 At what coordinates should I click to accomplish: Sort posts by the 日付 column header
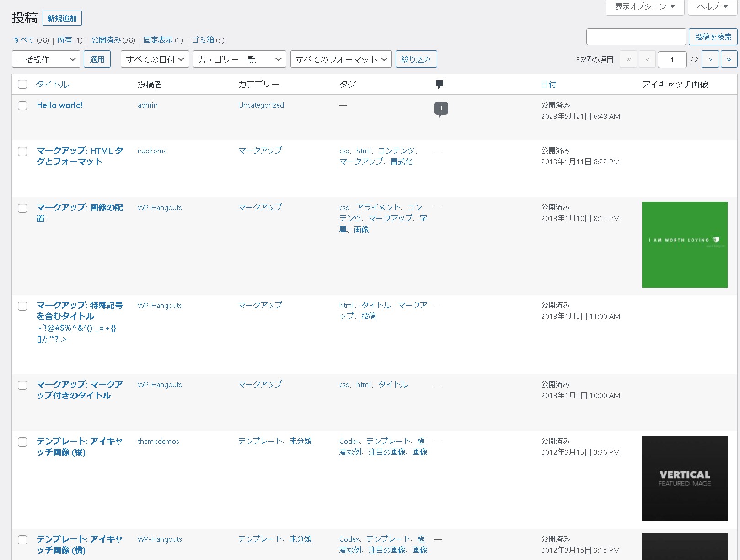point(548,84)
